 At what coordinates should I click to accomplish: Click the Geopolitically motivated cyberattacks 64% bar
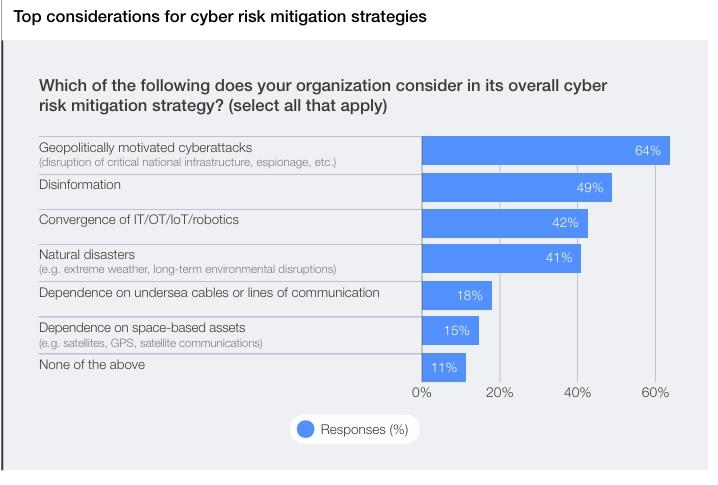coord(545,151)
